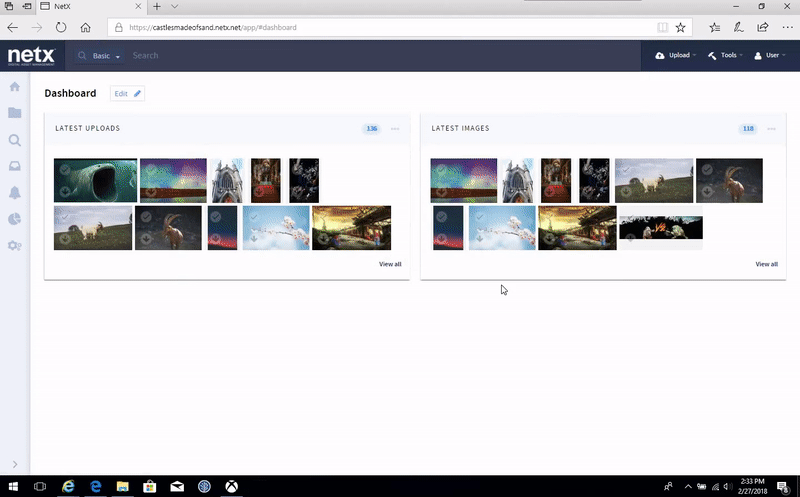Toggle checkmark on Latest Images cherry blossom
Screen dimensions: 800x497
click(x=479, y=216)
